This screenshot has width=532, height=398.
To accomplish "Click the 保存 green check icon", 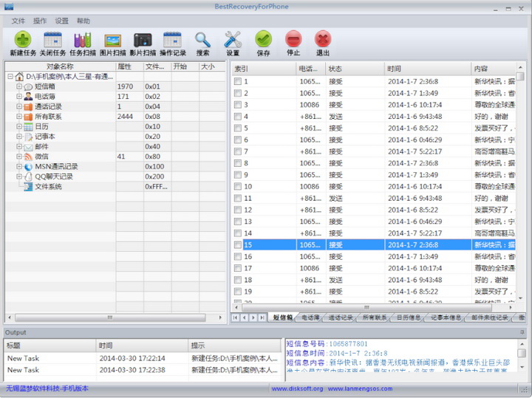I will [x=263, y=38].
